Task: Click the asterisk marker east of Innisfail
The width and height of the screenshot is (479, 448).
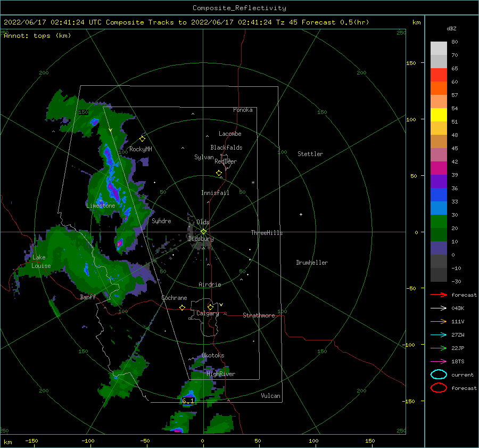Action: 253,183
